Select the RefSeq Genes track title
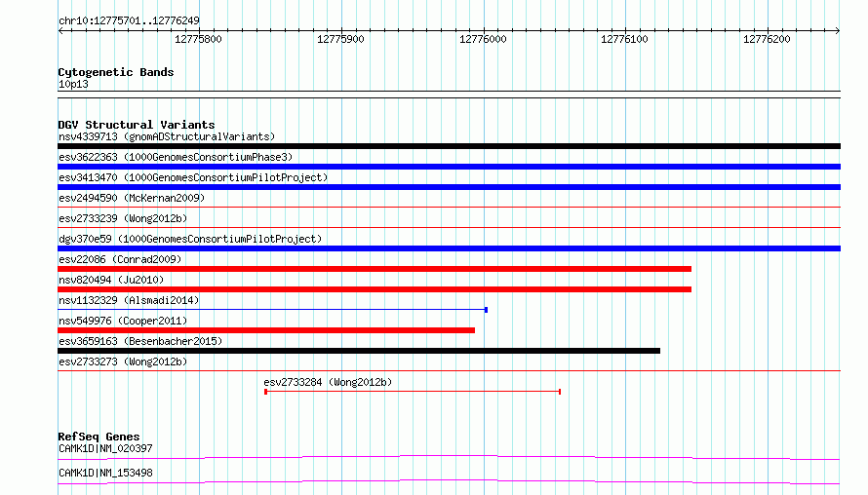This screenshot has width=868, height=495. pos(99,437)
